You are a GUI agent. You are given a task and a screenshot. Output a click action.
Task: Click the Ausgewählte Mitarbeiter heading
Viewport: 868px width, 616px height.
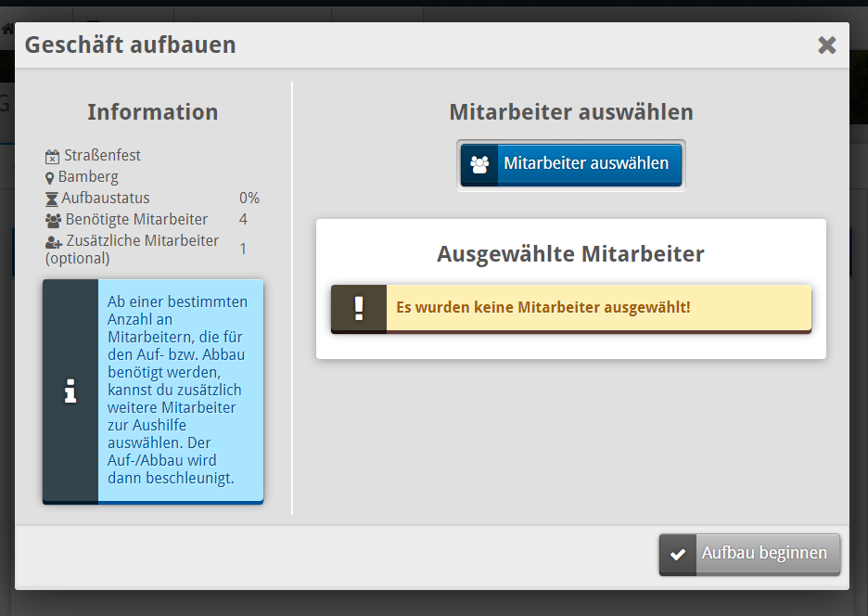pos(570,253)
